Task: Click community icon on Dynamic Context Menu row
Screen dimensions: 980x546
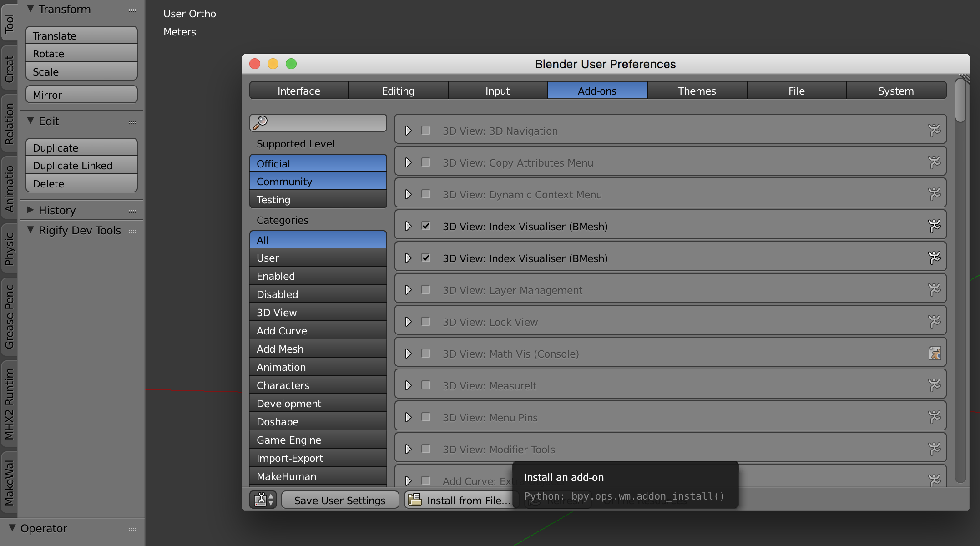Action: pos(934,194)
